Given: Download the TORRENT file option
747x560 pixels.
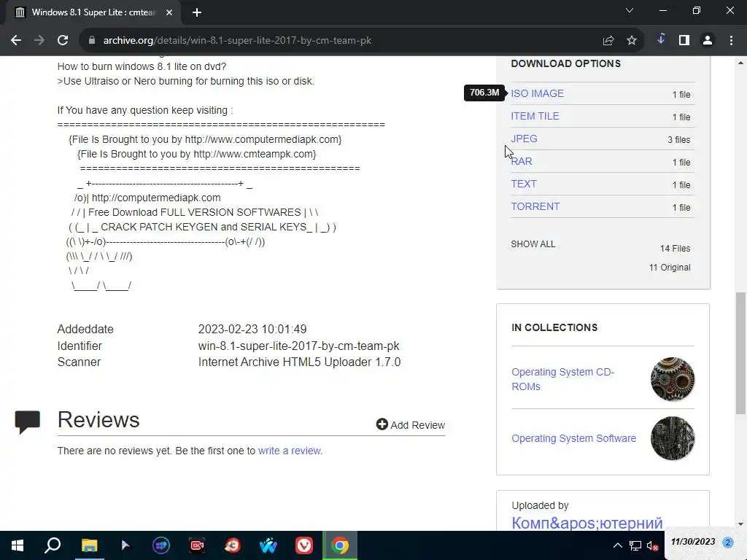Looking at the screenshot, I should coord(535,206).
